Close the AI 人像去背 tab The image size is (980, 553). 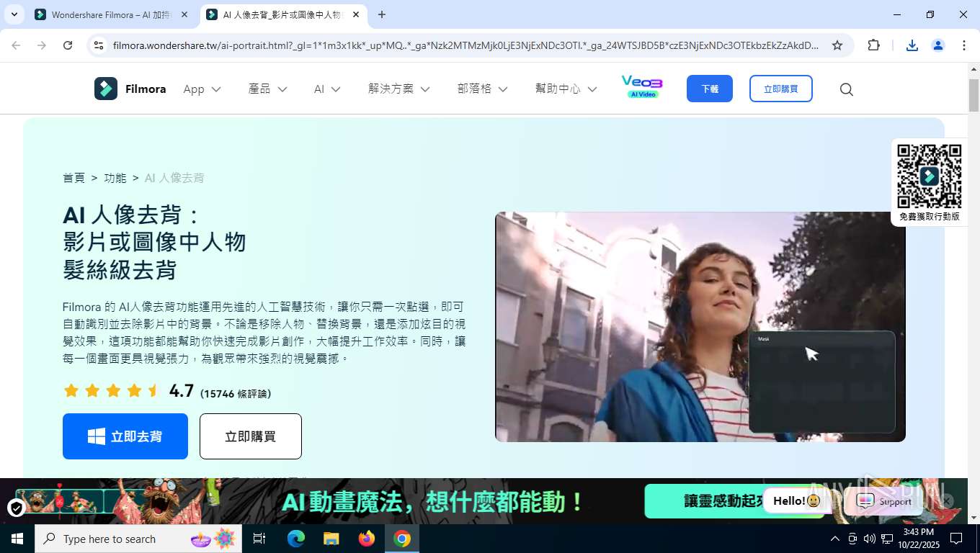coord(356,14)
